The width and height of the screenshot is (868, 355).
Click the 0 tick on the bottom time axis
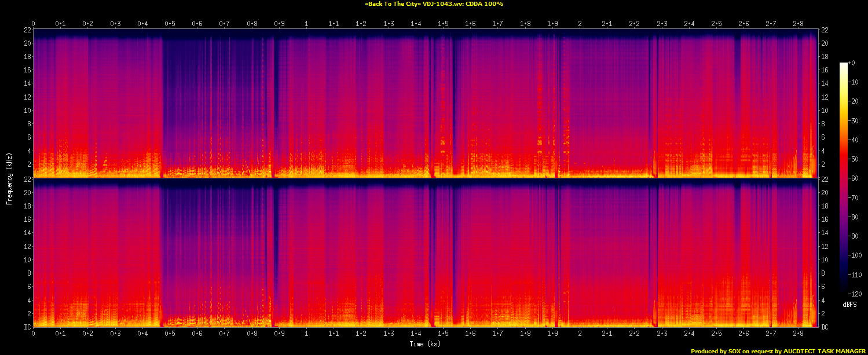34,333
